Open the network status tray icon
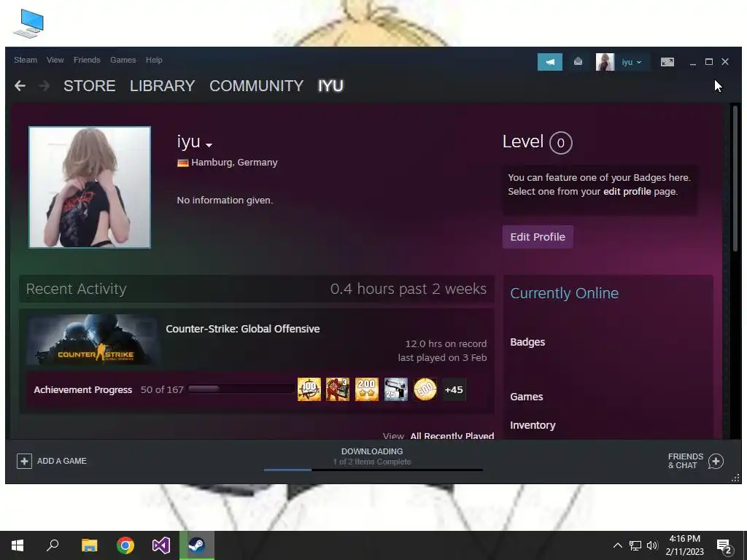This screenshot has width=747, height=560. pos(635,545)
